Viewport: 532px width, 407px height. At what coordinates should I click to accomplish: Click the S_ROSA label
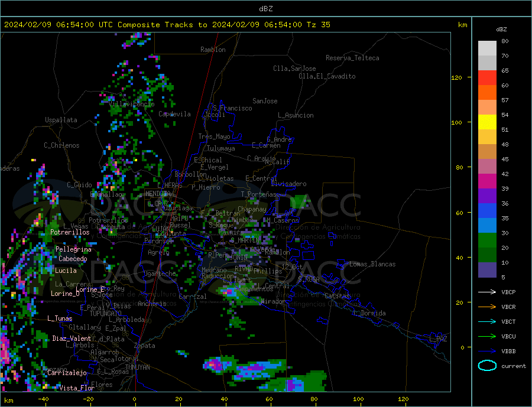click(309, 279)
